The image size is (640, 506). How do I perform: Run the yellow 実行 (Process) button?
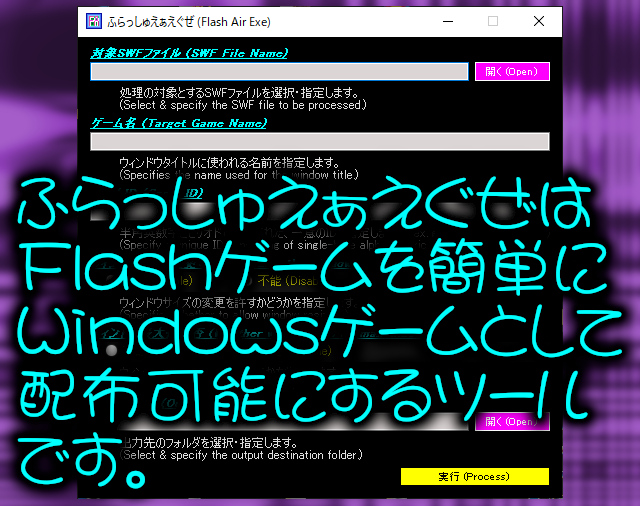click(x=475, y=477)
